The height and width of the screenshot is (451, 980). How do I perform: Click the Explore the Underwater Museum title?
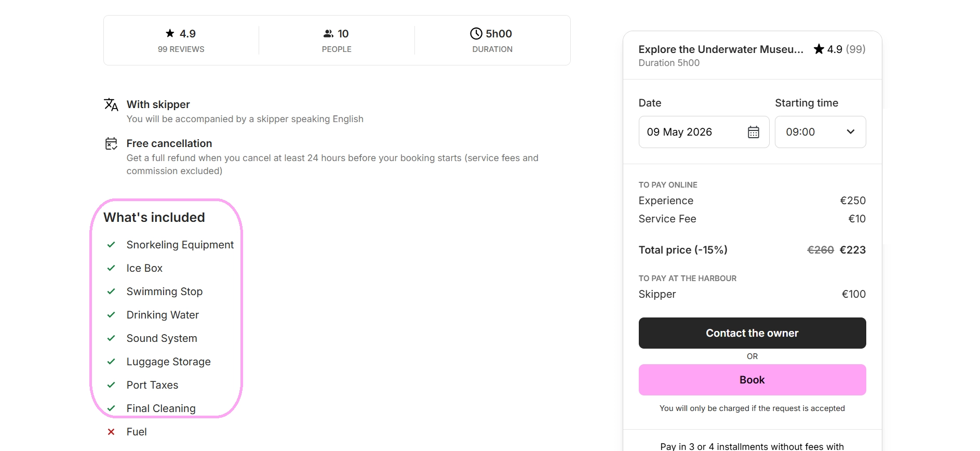coord(720,49)
